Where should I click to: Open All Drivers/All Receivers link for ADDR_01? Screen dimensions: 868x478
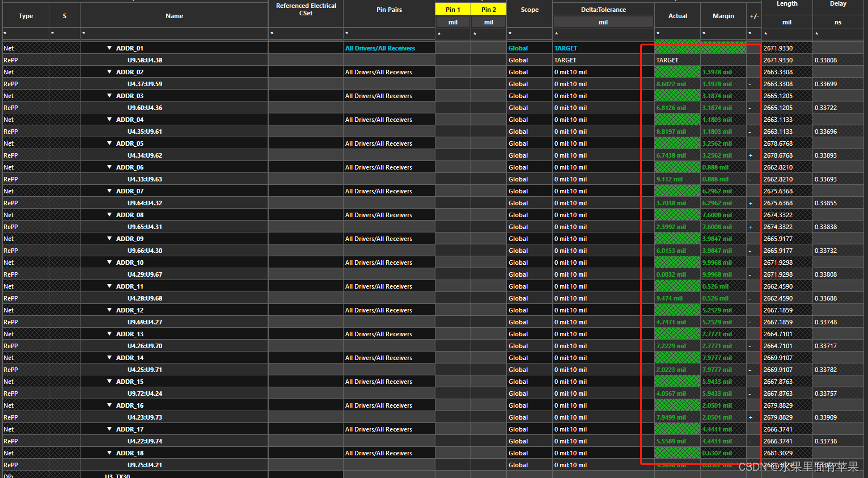pyautogui.click(x=380, y=48)
